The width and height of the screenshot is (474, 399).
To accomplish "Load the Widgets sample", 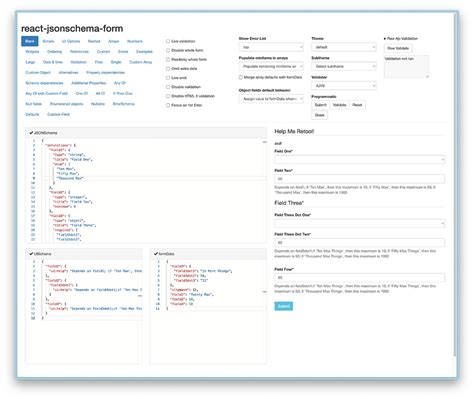I will (32, 52).
